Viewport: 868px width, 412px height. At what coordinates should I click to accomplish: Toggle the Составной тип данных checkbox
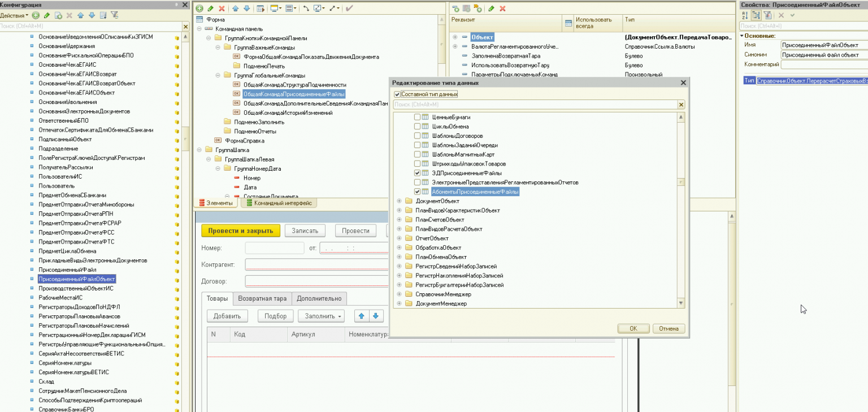click(x=397, y=94)
